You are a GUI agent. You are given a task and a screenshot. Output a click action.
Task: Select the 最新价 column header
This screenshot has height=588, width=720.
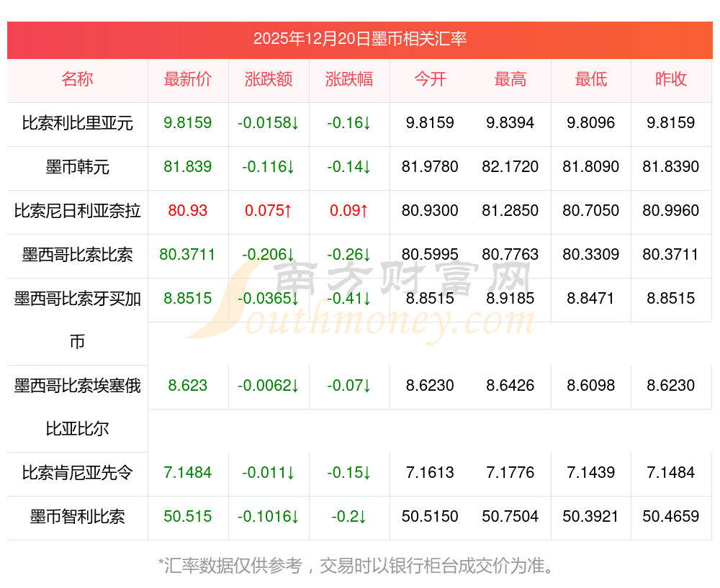[188, 79]
